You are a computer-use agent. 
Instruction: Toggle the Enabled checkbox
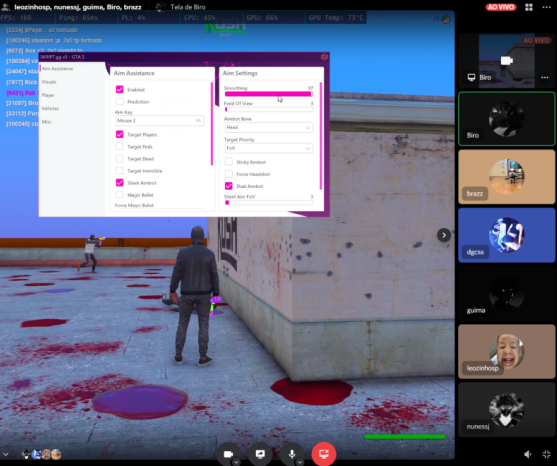119,90
